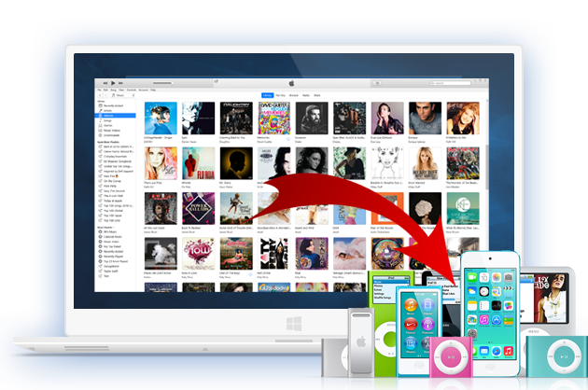Open the Daughtry album cover

point(236,118)
